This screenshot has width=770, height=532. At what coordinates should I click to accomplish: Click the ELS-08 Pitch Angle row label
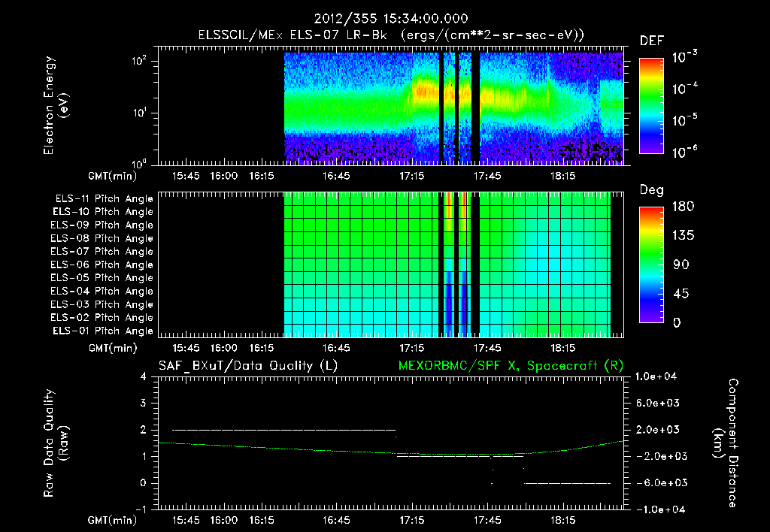[x=102, y=238]
